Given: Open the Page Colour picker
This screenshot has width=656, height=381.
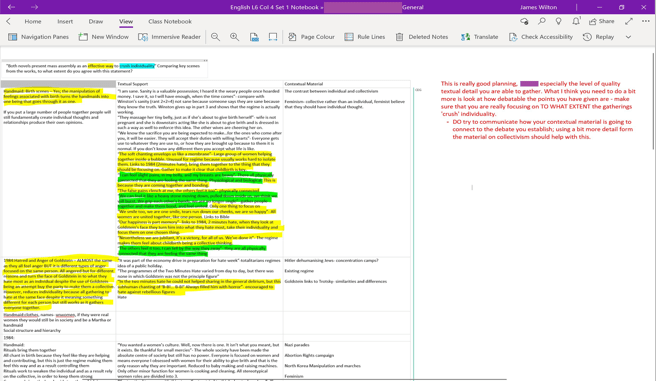Looking at the screenshot, I should coord(311,37).
